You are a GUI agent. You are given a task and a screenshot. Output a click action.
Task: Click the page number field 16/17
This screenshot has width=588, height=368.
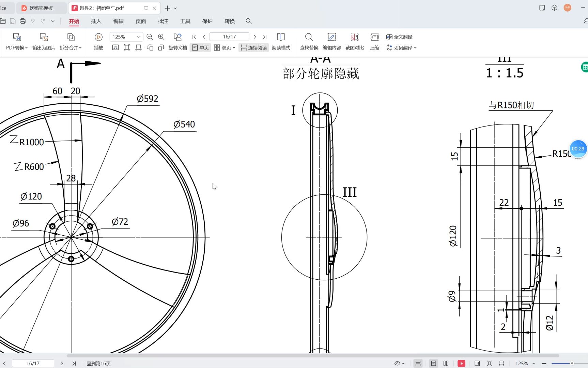coord(229,37)
